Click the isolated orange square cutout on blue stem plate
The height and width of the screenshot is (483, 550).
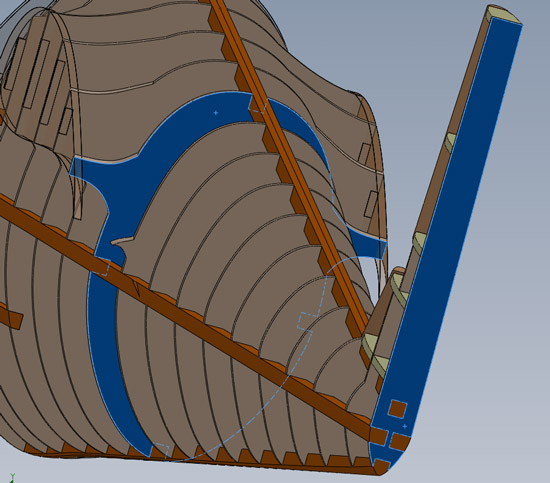[397, 409]
